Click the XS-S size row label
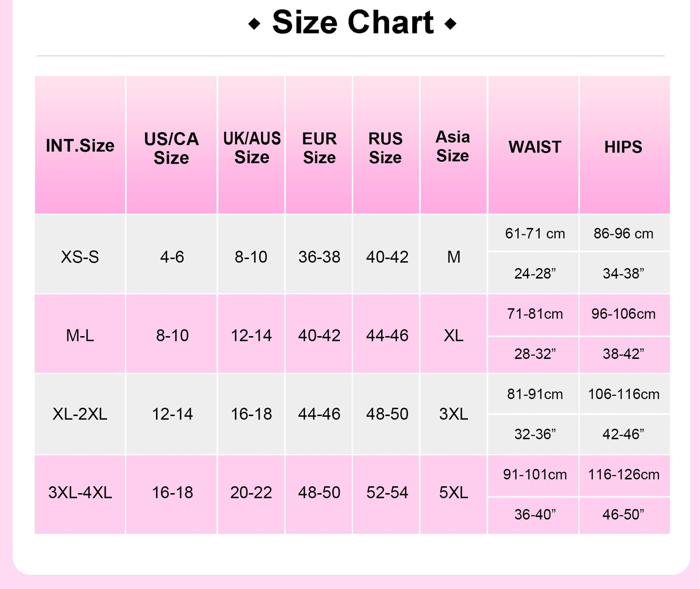700x589 pixels. (x=80, y=257)
